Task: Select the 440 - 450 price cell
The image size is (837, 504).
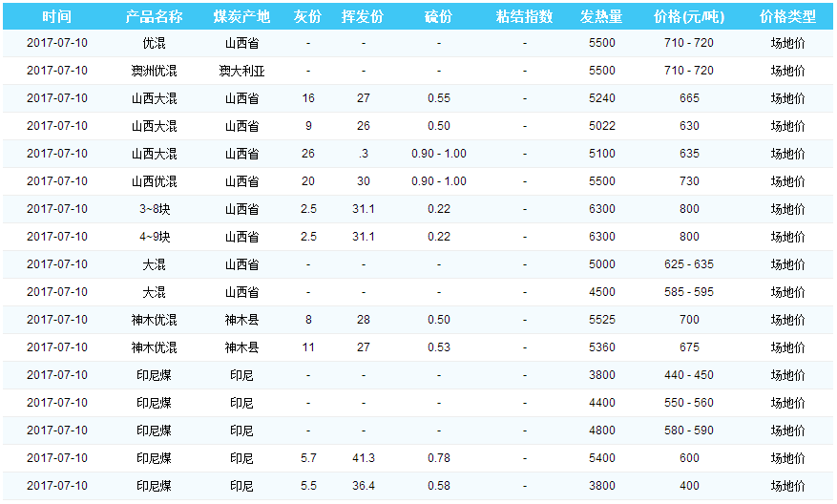Action: pos(688,375)
